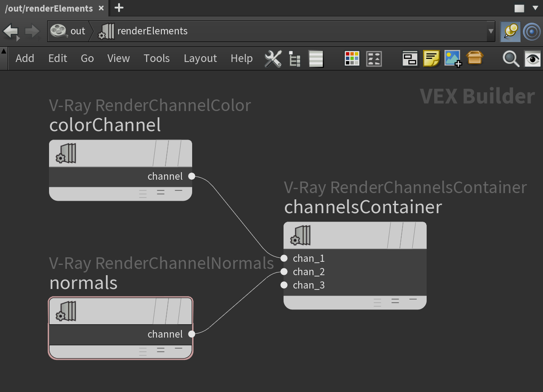Set channelsContainer node to three-line view
The image size is (543, 392).
377,303
